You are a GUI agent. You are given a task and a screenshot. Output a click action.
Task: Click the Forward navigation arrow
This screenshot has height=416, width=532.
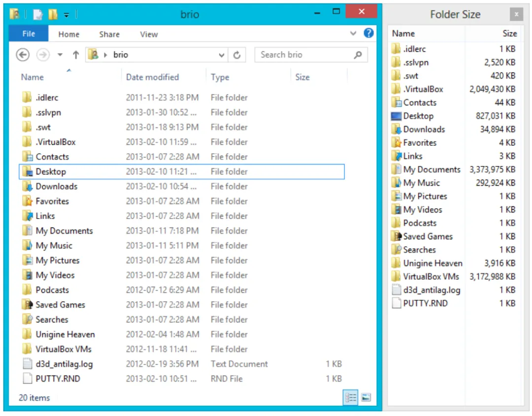(x=43, y=55)
